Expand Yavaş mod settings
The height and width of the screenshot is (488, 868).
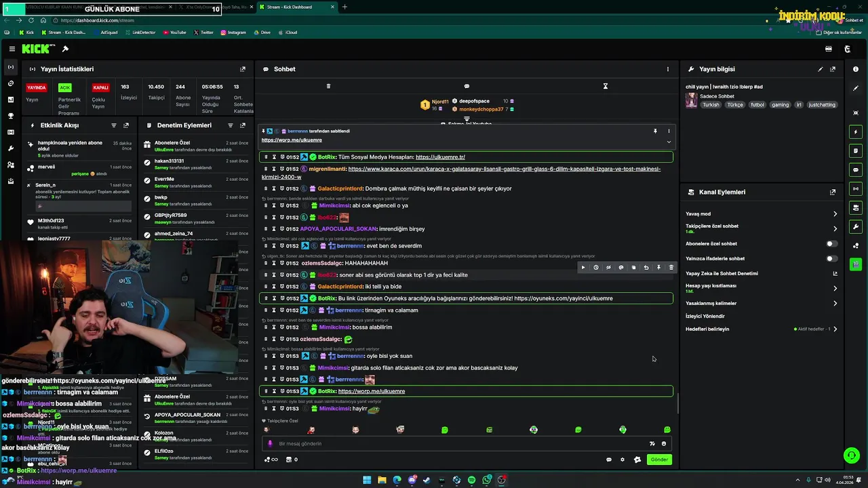pyautogui.click(x=835, y=214)
